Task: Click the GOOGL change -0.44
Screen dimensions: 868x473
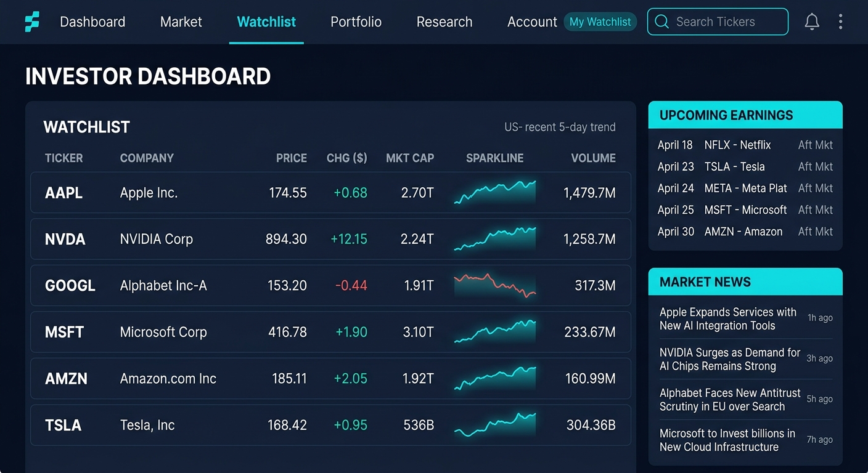Action: point(351,286)
